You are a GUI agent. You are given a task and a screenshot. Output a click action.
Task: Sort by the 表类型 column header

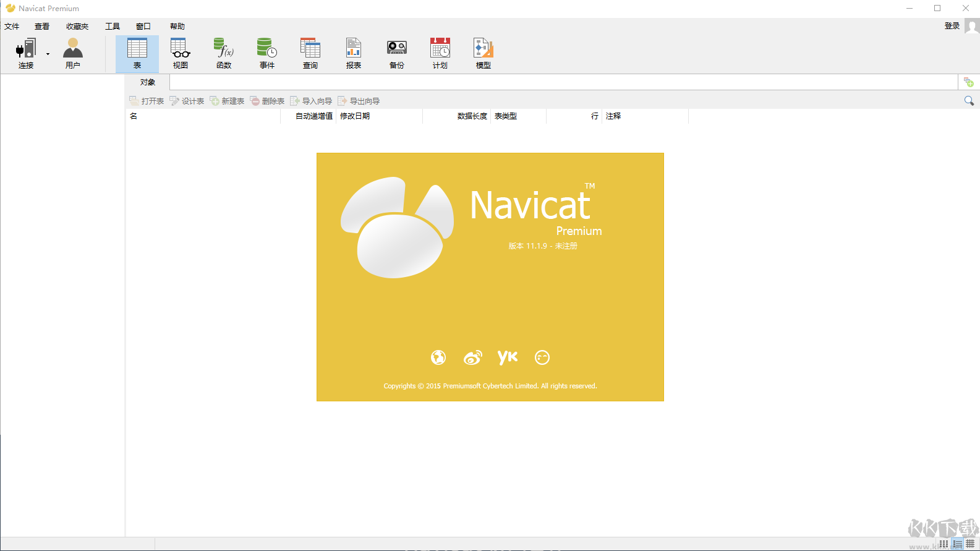(x=519, y=116)
